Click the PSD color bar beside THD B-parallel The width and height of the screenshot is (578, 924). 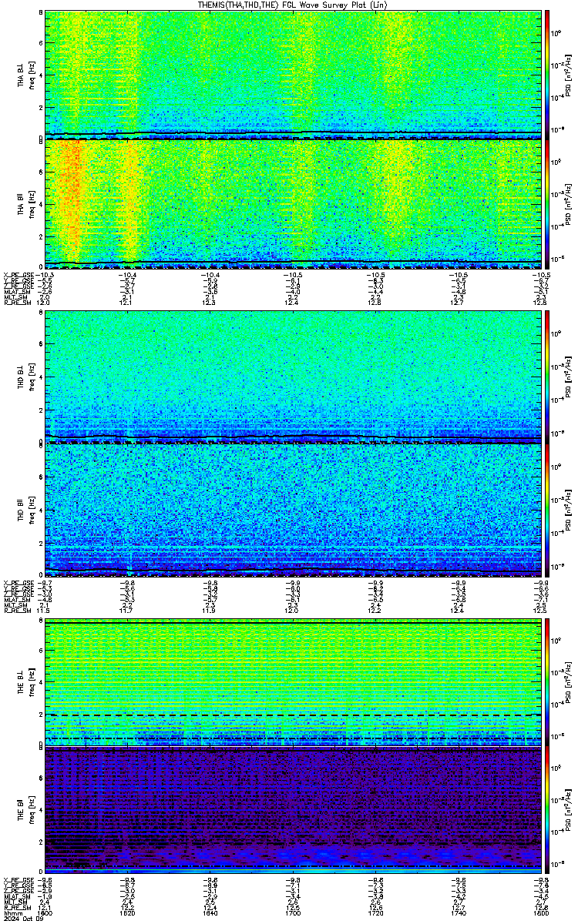(547, 510)
